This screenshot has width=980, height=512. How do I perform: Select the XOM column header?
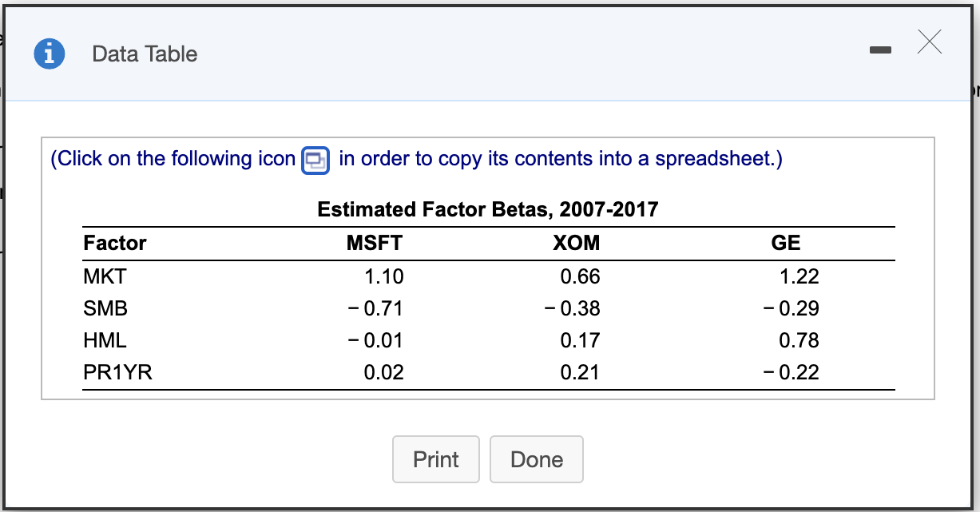pyautogui.click(x=575, y=243)
